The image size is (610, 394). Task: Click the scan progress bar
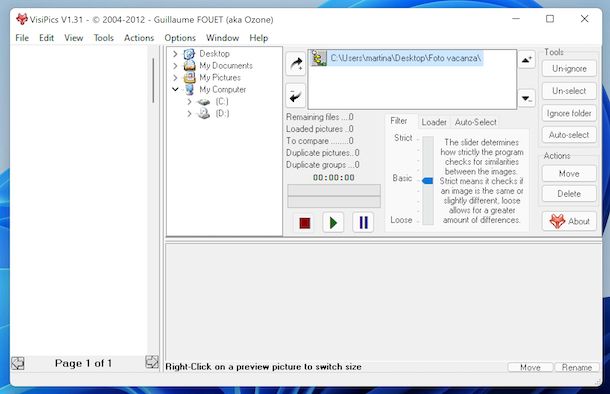[334, 196]
